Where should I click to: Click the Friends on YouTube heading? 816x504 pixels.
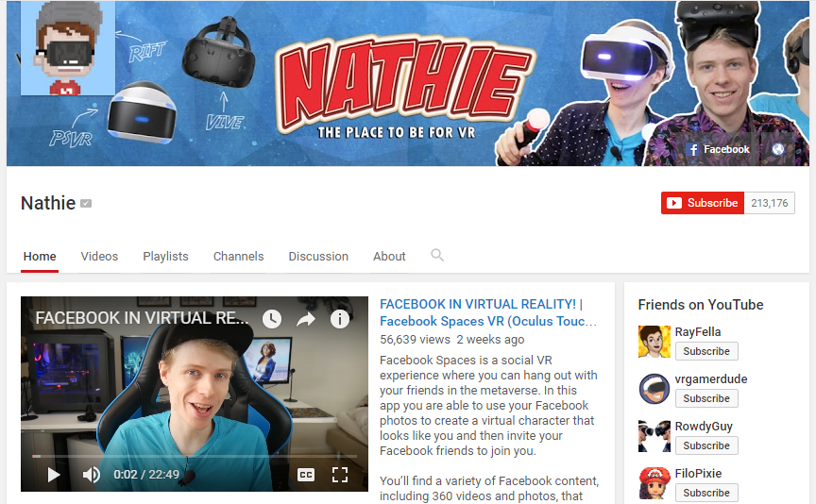click(x=701, y=305)
